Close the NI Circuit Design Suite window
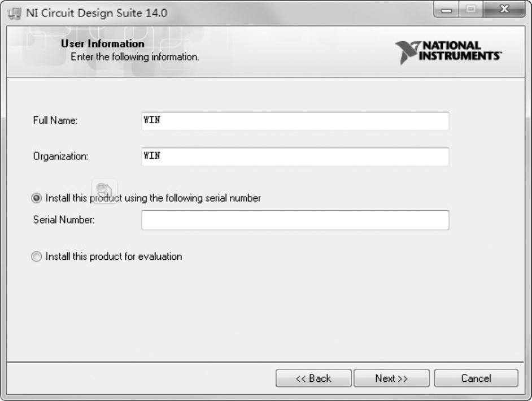 [504, 9]
